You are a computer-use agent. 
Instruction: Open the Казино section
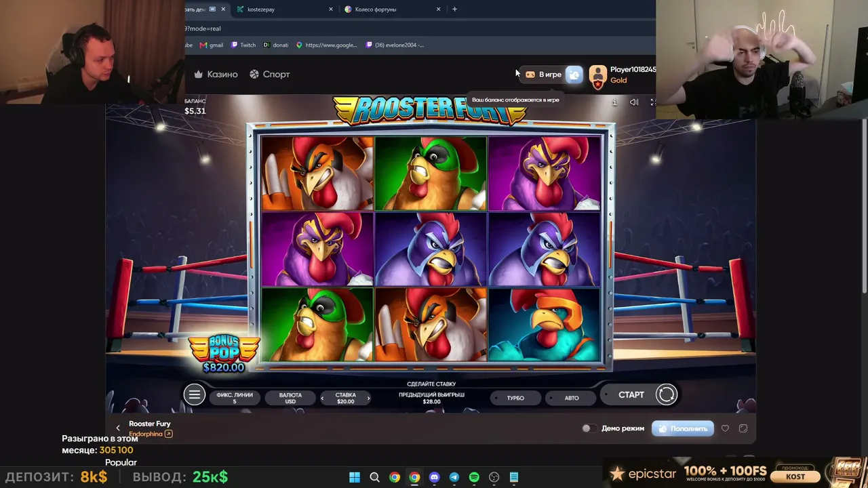click(x=216, y=75)
